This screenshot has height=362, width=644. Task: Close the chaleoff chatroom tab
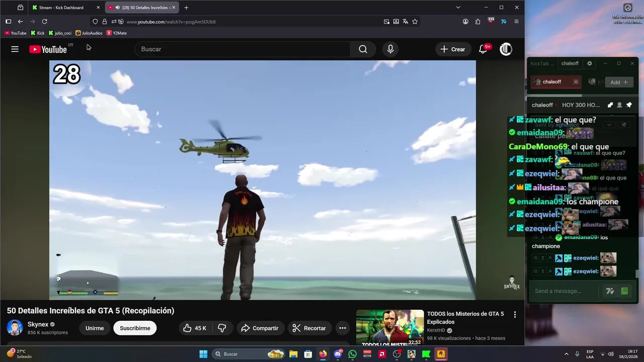point(576,82)
